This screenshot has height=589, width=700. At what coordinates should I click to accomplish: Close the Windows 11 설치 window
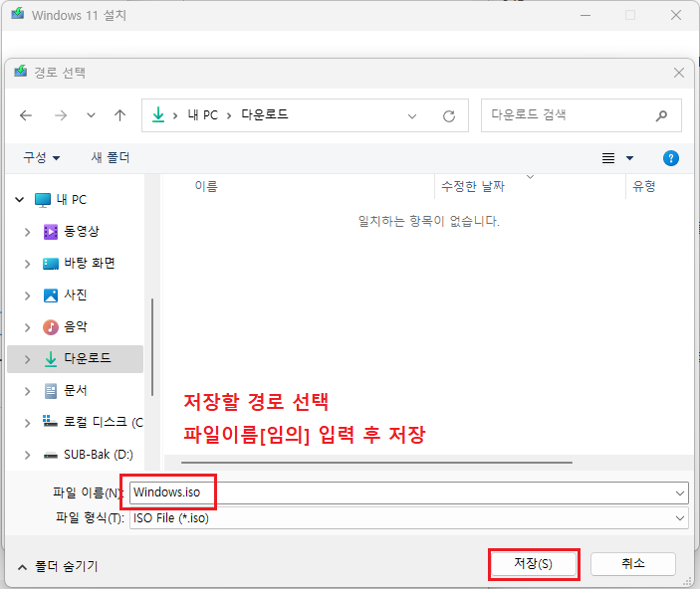[x=676, y=15]
